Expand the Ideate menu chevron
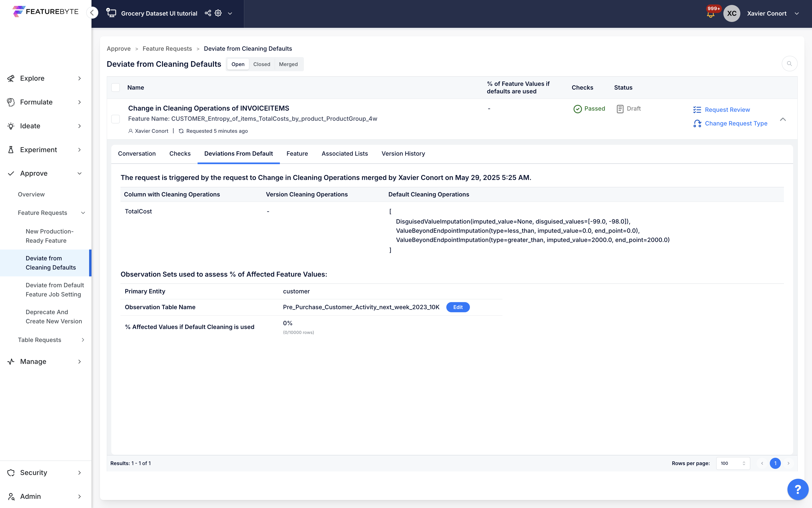This screenshot has width=812, height=508. tap(80, 126)
